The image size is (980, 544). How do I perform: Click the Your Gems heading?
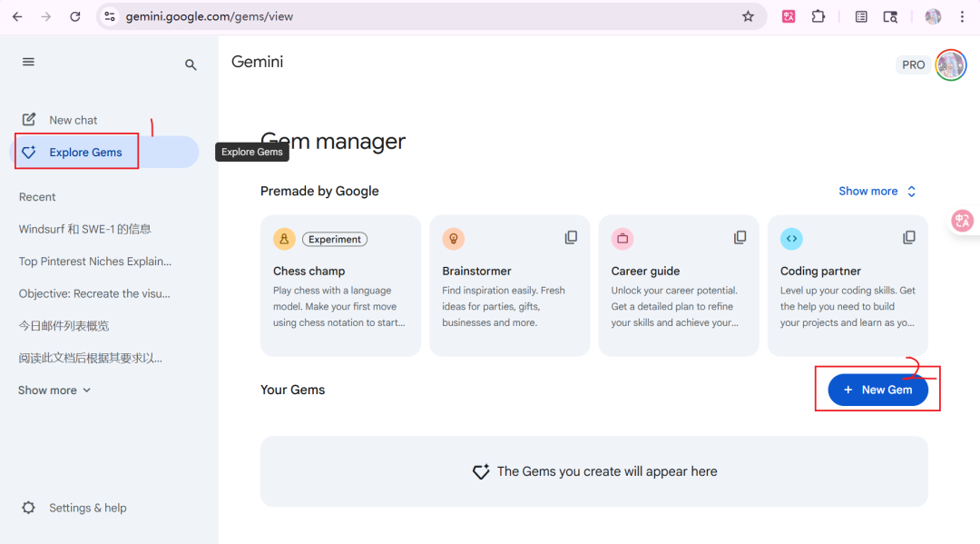tap(292, 390)
